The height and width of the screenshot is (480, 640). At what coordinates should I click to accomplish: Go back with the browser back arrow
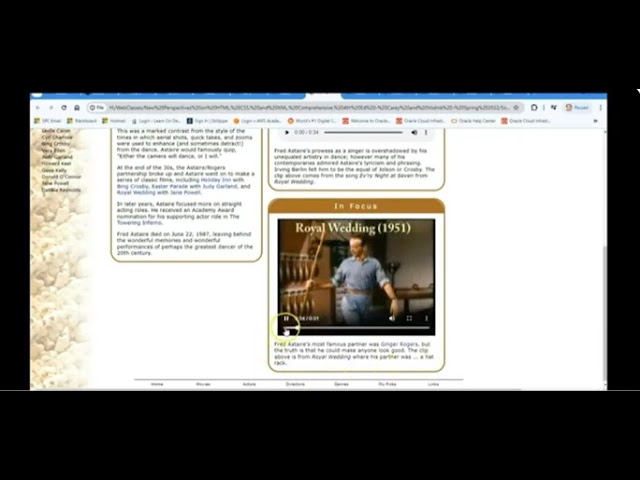pos(38,108)
